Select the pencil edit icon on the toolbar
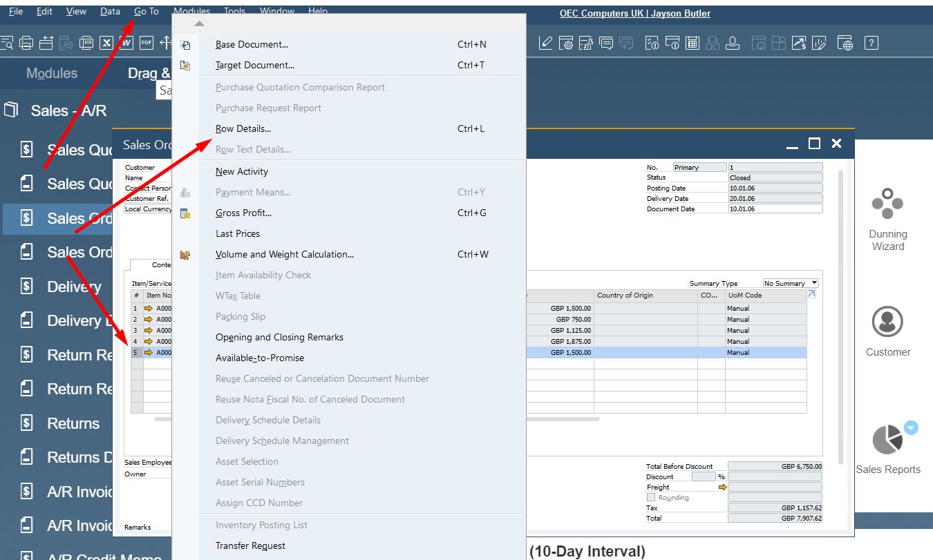The height and width of the screenshot is (560, 933). point(545,42)
